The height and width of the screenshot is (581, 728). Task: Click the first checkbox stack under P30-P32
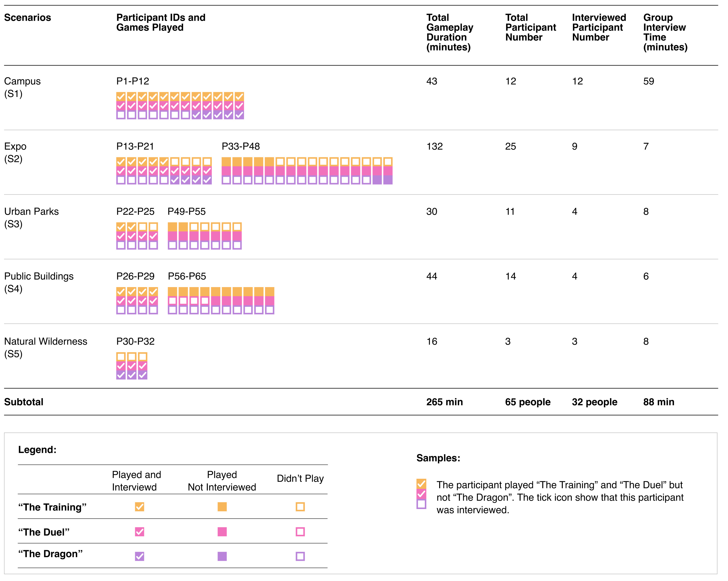click(x=121, y=366)
